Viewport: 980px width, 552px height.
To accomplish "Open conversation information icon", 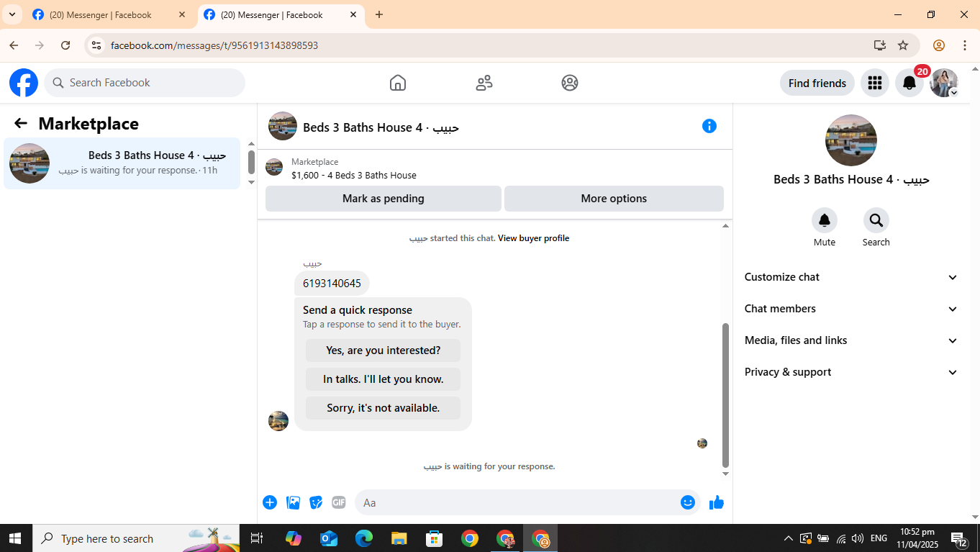I will click(x=709, y=126).
